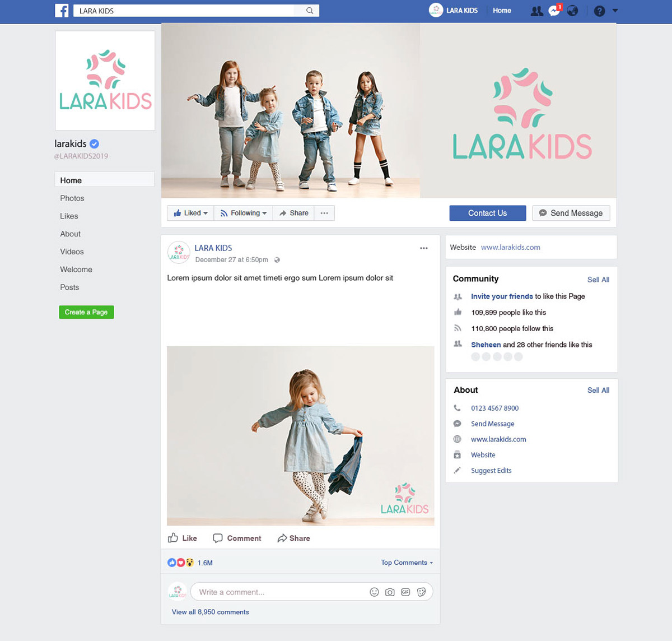Viewport: 672px width, 641px height.
Task: Open friend requests icon in top bar
Action: (536, 11)
